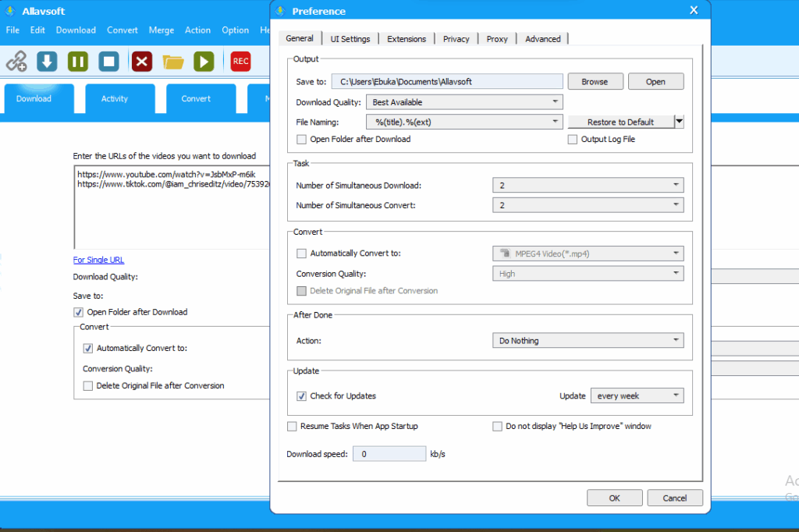This screenshot has height=532, width=799.
Task: Click the Browse button
Action: point(595,82)
